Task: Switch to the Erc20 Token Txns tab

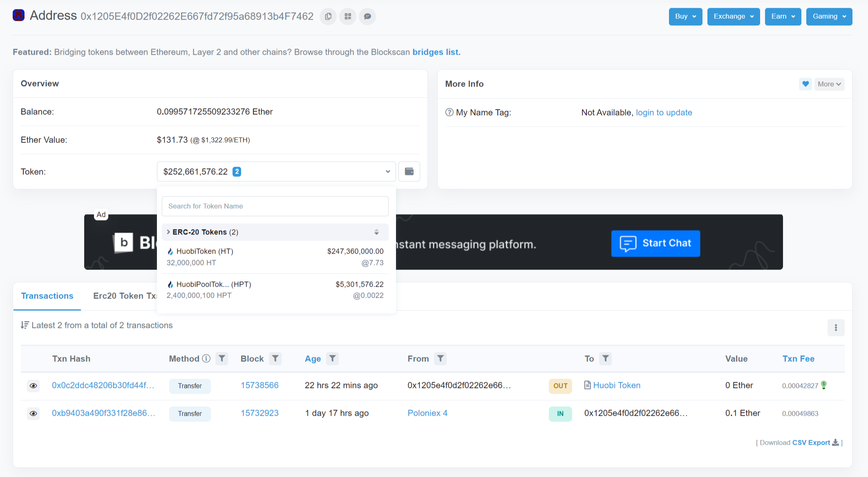Action: pyautogui.click(x=125, y=296)
